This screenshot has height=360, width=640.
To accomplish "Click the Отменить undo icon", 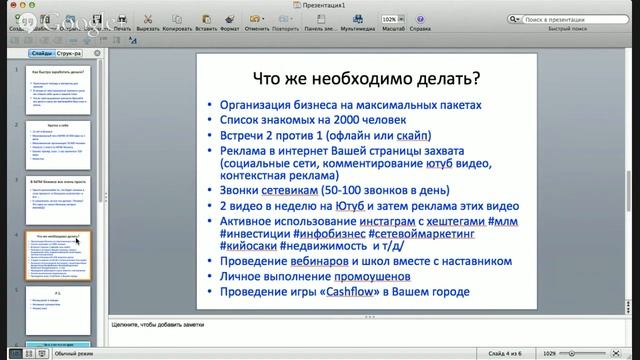I will [255, 19].
